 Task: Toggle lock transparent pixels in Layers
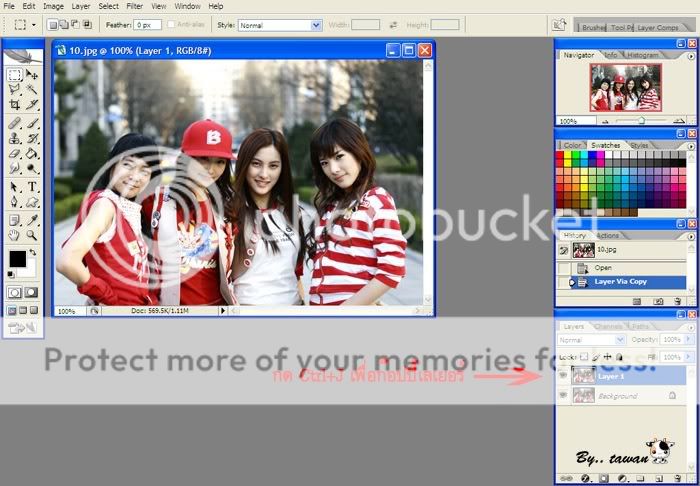pyautogui.click(x=584, y=357)
